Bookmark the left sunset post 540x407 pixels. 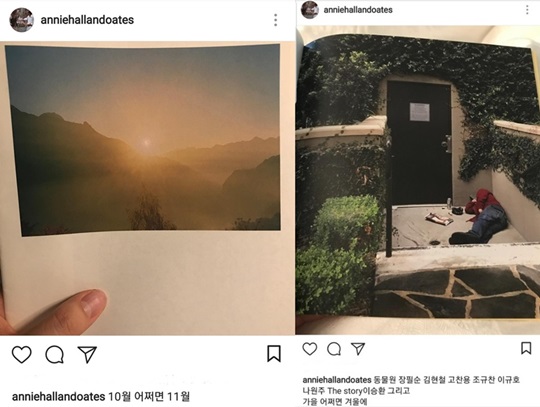(x=274, y=354)
